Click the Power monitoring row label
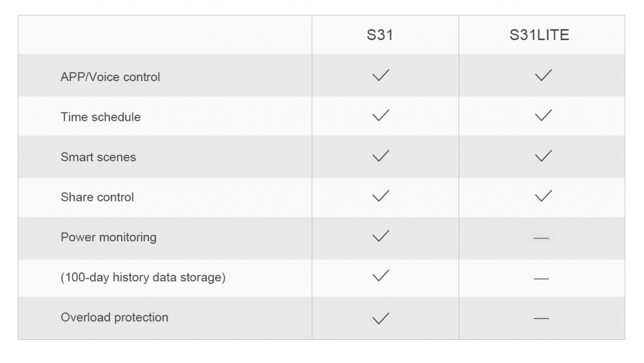 coord(108,237)
